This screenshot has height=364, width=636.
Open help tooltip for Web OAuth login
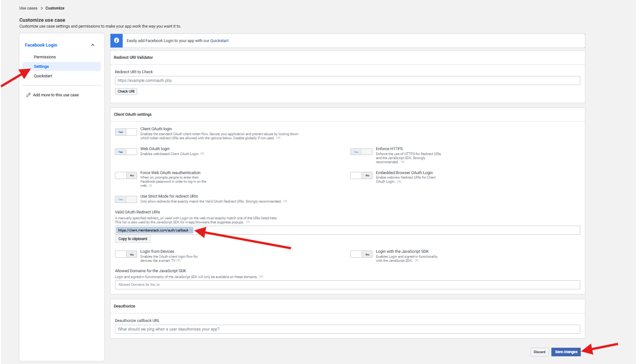pos(202,154)
